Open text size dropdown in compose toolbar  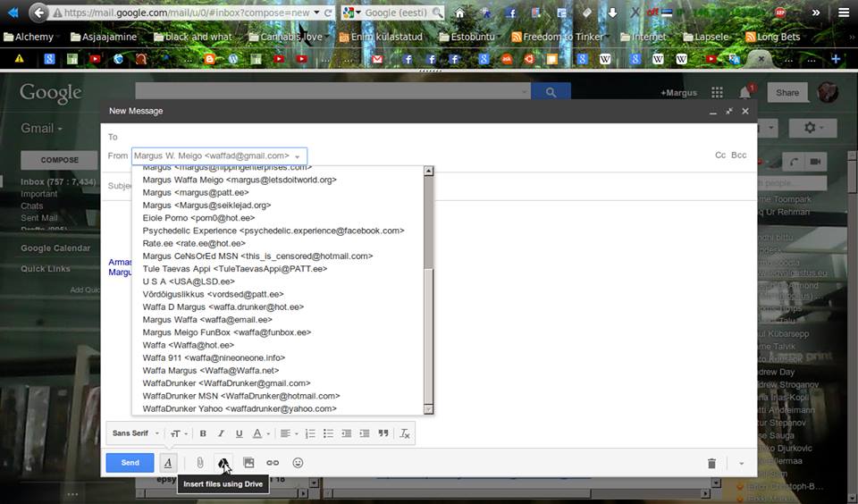tap(179, 433)
